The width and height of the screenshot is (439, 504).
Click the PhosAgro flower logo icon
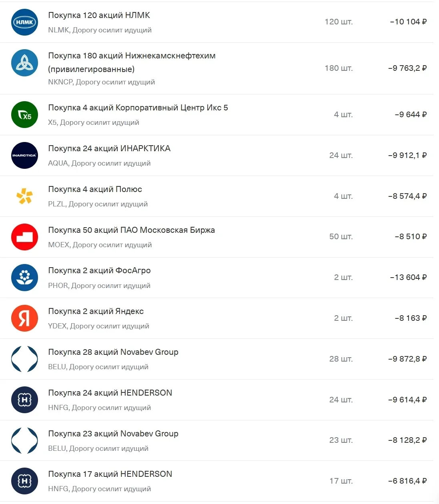click(24, 278)
